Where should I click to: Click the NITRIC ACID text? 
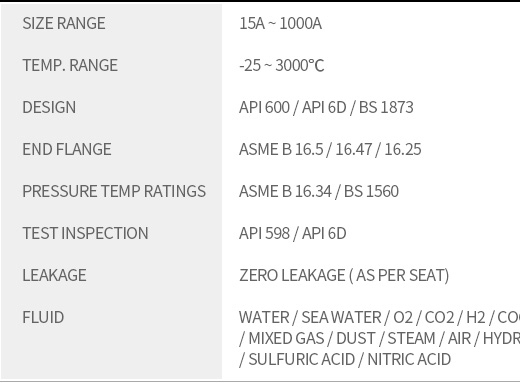(409, 359)
